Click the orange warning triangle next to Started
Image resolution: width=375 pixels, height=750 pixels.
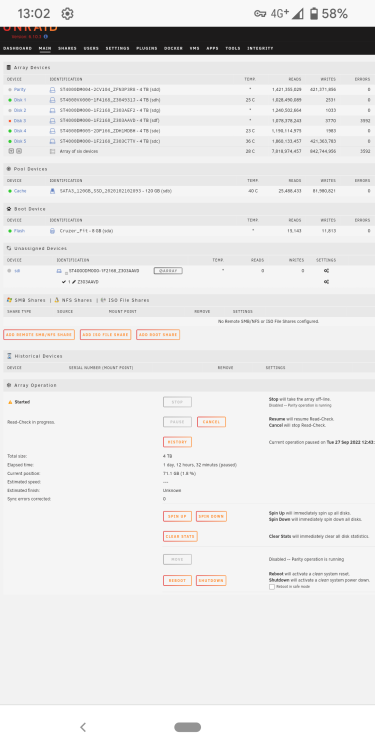pos(10,402)
